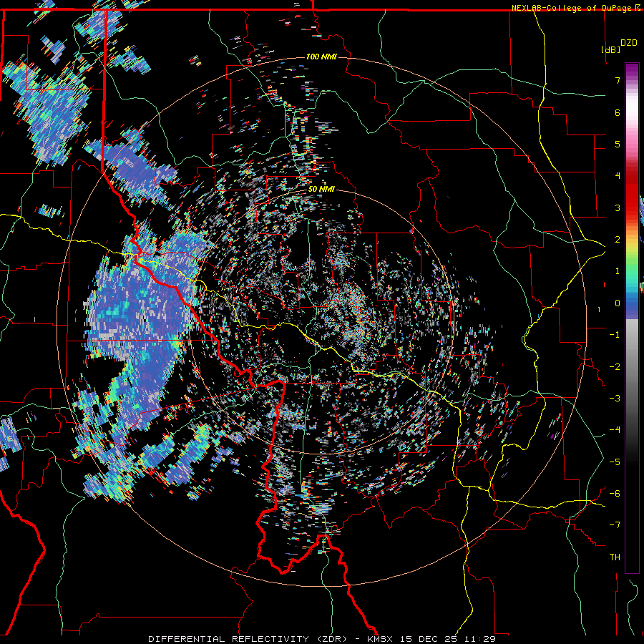This screenshot has width=644, height=644.
Task: Click the legend value 4
Action: click(x=617, y=176)
